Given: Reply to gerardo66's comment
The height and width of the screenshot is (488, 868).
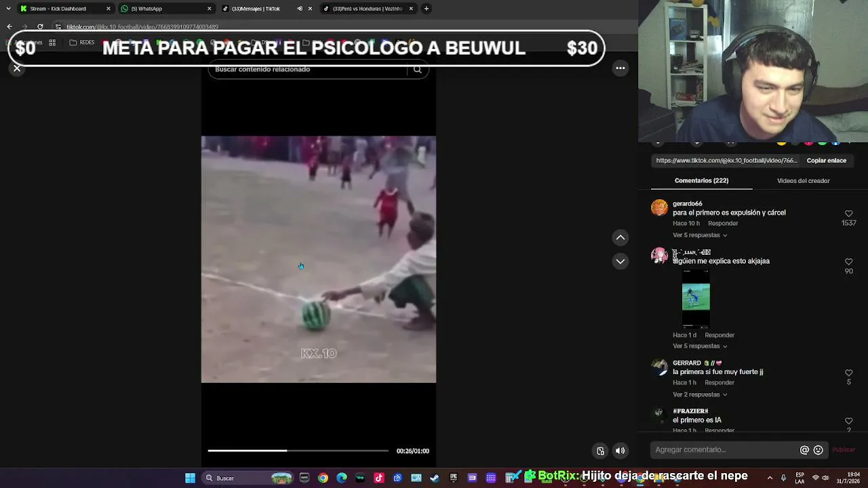Looking at the screenshot, I should click(x=723, y=224).
